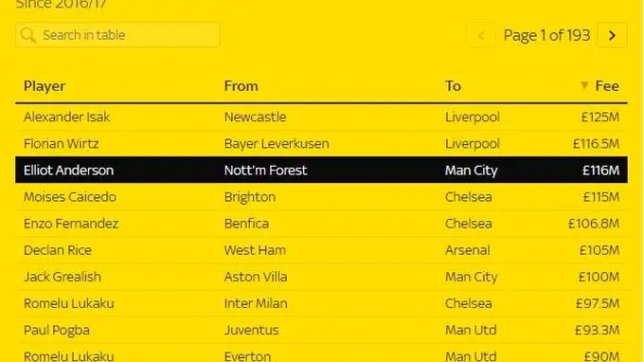Sort table by From column
This screenshot has height=362, width=644.
coord(241,86)
